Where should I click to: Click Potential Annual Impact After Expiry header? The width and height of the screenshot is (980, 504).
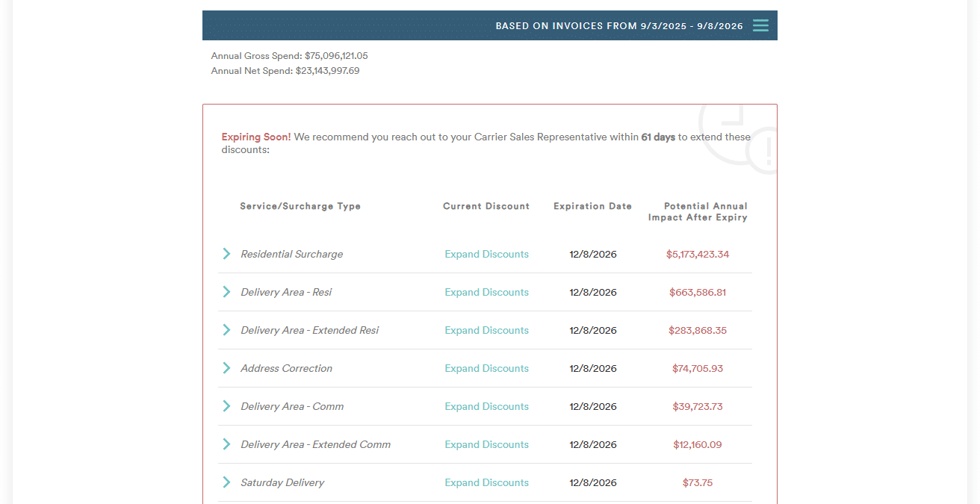click(x=698, y=211)
